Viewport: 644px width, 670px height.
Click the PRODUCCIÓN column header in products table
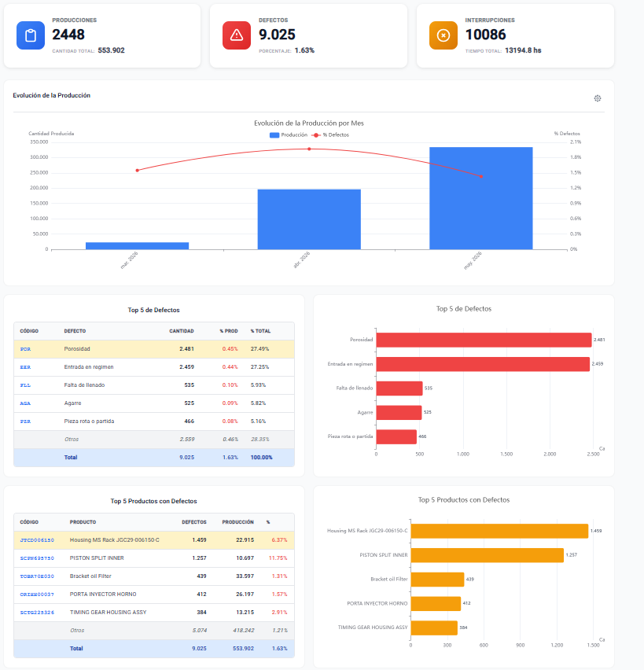pyautogui.click(x=238, y=522)
